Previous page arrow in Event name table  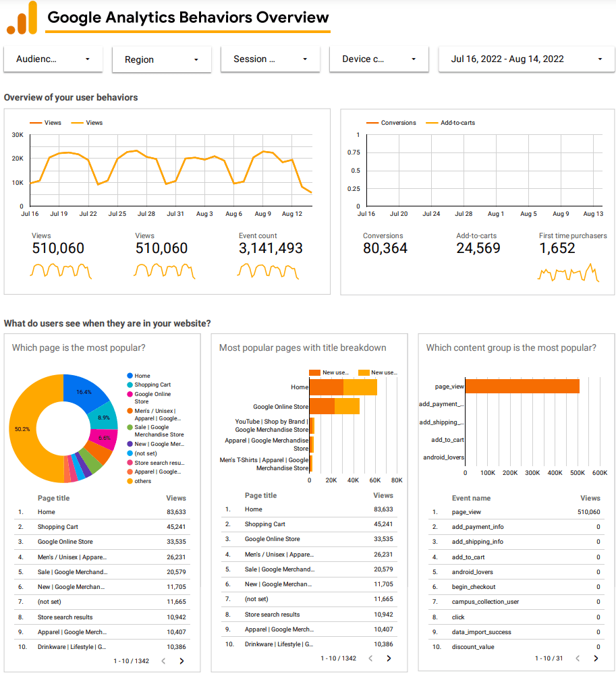(578, 658)
